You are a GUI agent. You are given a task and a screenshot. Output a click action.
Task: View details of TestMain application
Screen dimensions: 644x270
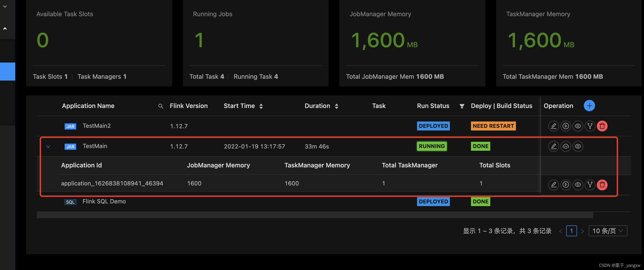pyautogui.click(x=577, y=146)
